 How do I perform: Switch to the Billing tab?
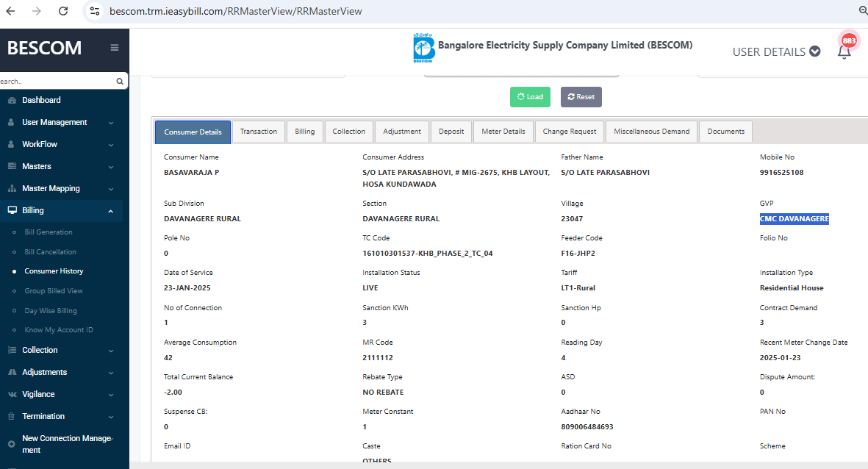pyautogui.click(x=304, y=132)
